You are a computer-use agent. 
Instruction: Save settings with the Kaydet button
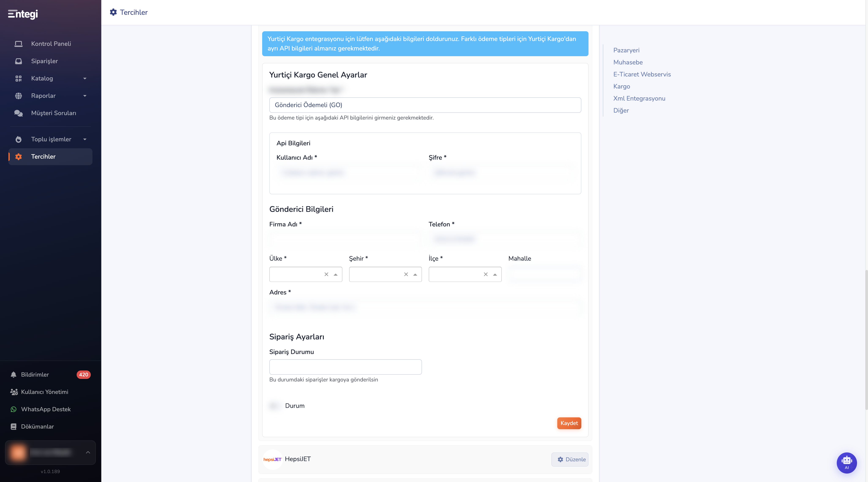coord(569,423)
